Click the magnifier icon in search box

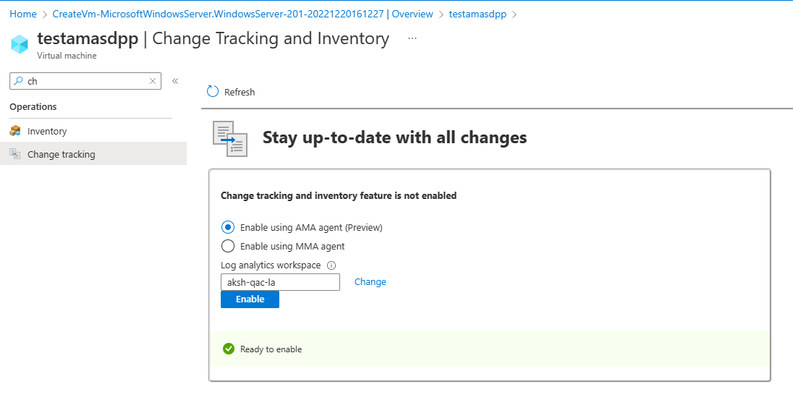18,81
